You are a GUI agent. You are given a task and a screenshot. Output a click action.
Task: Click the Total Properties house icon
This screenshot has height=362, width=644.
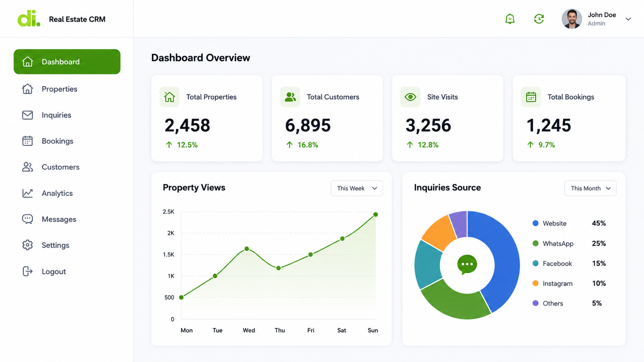[169, 97]
